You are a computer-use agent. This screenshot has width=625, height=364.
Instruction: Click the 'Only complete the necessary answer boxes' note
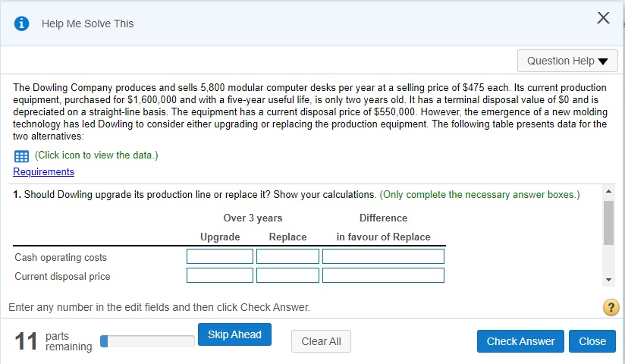click(479, 195)
